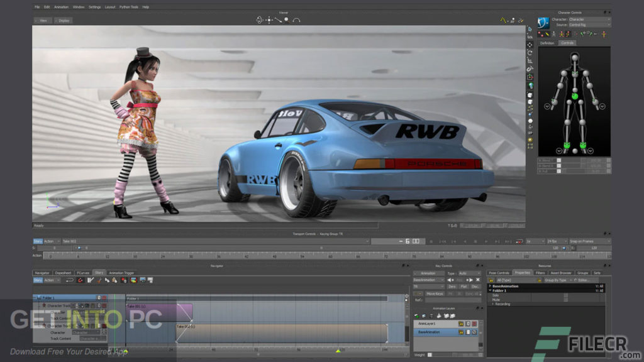Select the head effector on character rig
644x362 pixels.
pos(575,58)
